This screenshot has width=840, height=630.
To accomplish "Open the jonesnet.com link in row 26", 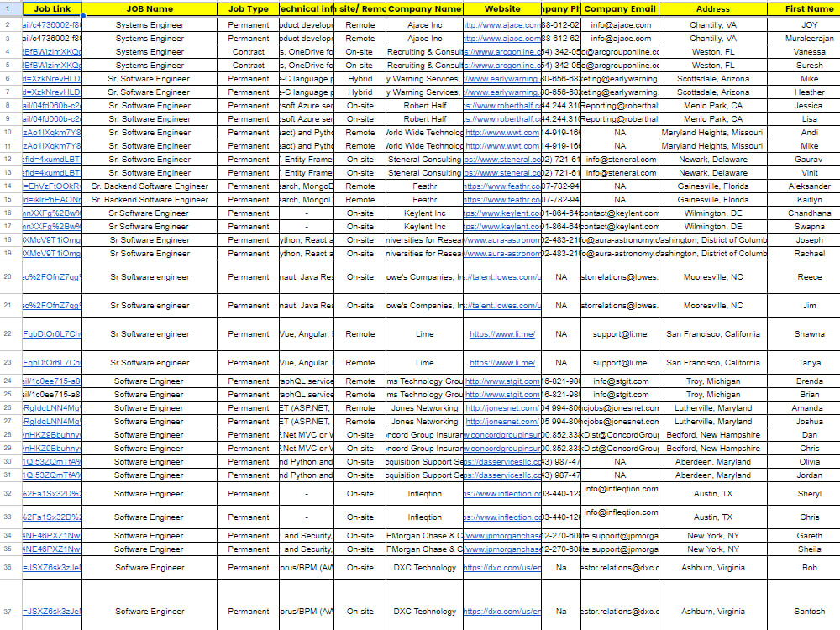I will point(502,408).
